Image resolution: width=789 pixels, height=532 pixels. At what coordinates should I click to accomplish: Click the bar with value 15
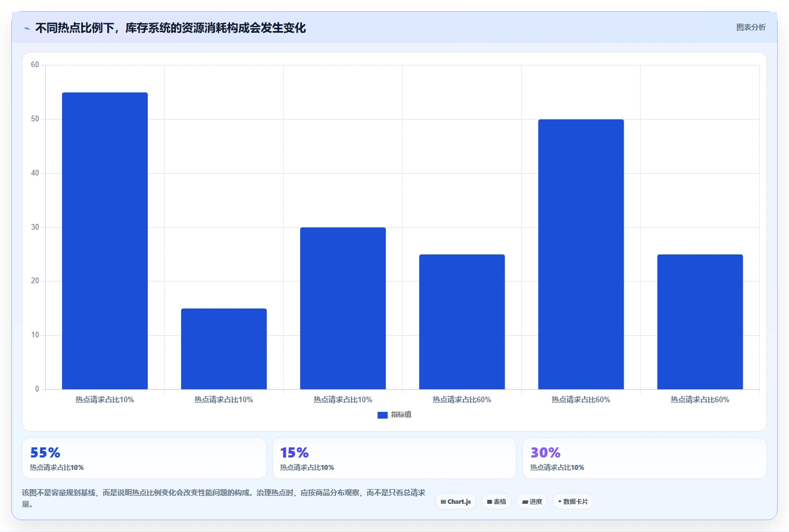(x=224, y=349)
